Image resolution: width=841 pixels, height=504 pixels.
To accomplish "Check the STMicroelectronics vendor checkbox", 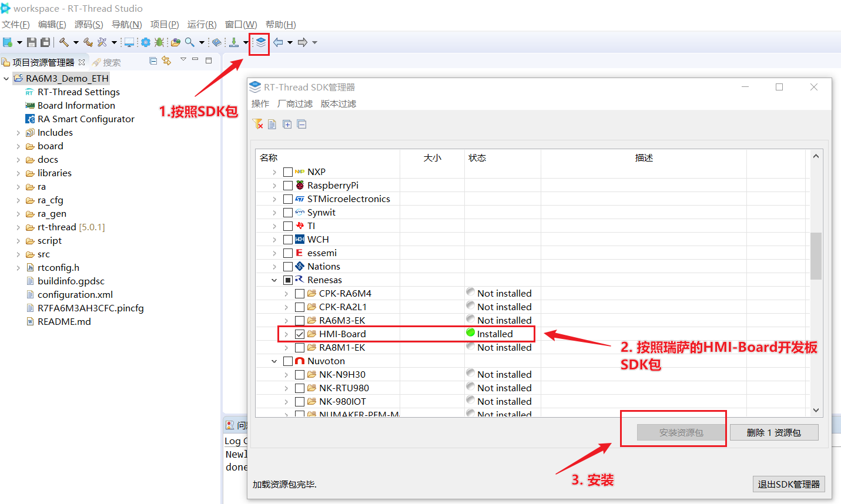I will (x=288, y=199).
